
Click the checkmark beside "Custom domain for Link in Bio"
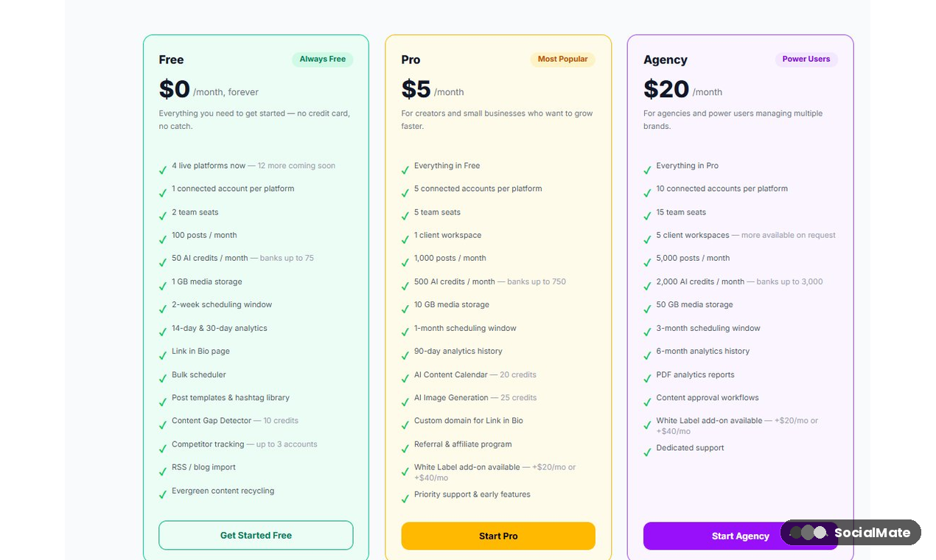click(x=405, y=423)
